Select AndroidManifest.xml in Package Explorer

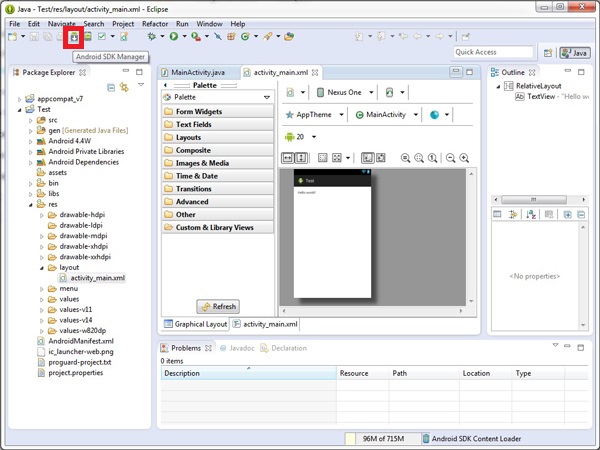coord(81,341)
